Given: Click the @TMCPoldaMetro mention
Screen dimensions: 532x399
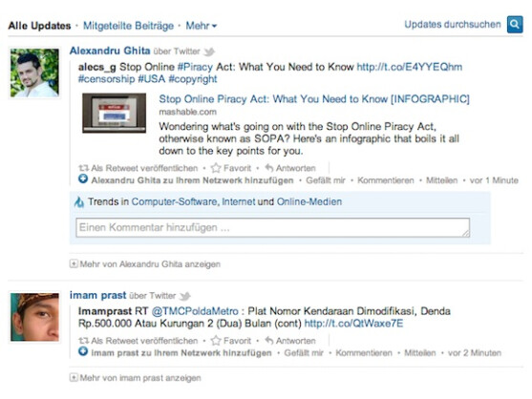Looking at the screenshot, I should click(x=195, y=311).
